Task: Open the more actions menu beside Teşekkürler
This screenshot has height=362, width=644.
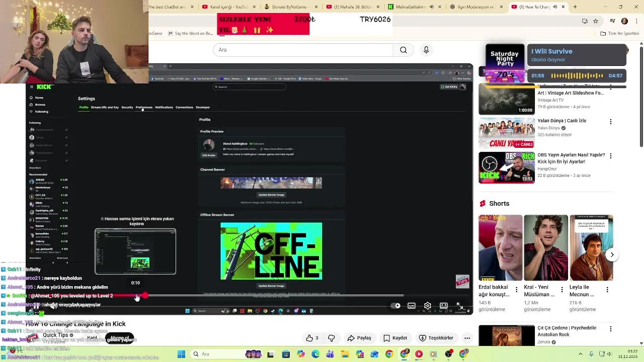Action: click(x=467, y=338)
